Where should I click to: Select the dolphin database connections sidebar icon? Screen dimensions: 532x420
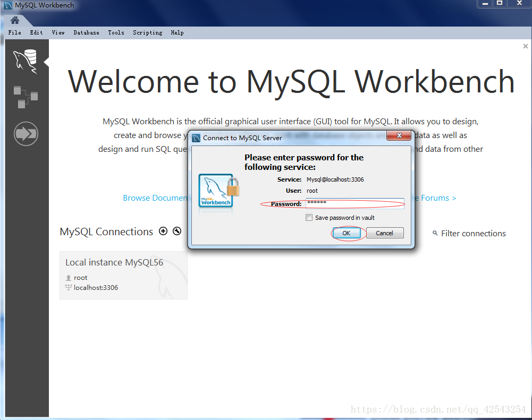(x=26, y=62)
